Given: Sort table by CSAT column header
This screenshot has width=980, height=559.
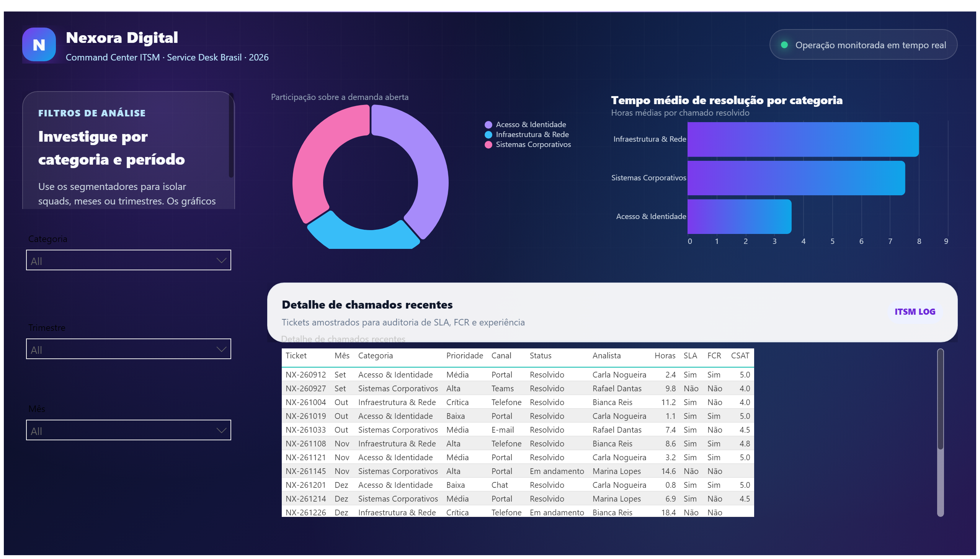Looking at the screenshot, I should pyautogui.click(x=740, y=356).
